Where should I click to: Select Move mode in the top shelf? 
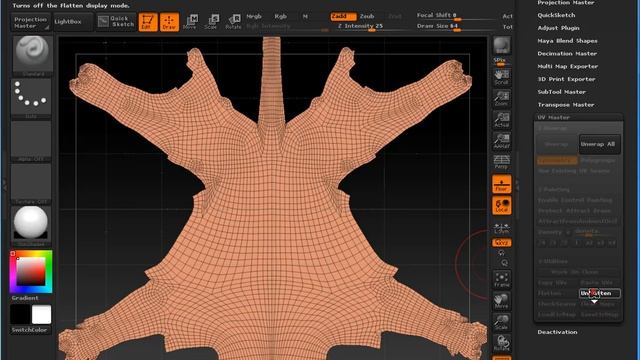[x=190, y=22]
